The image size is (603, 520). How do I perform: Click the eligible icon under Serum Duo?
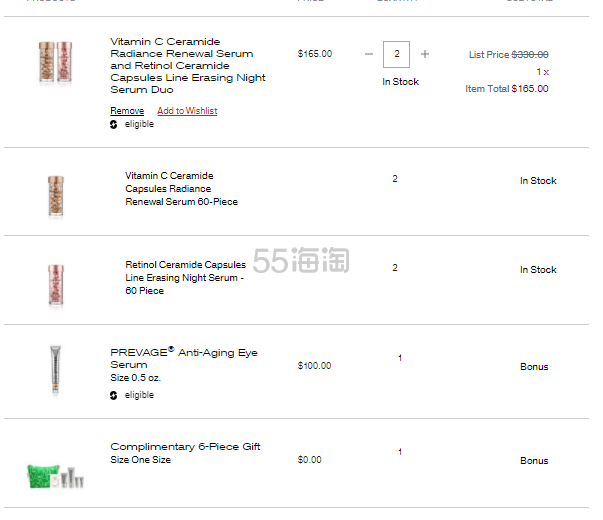coord(113,124)
